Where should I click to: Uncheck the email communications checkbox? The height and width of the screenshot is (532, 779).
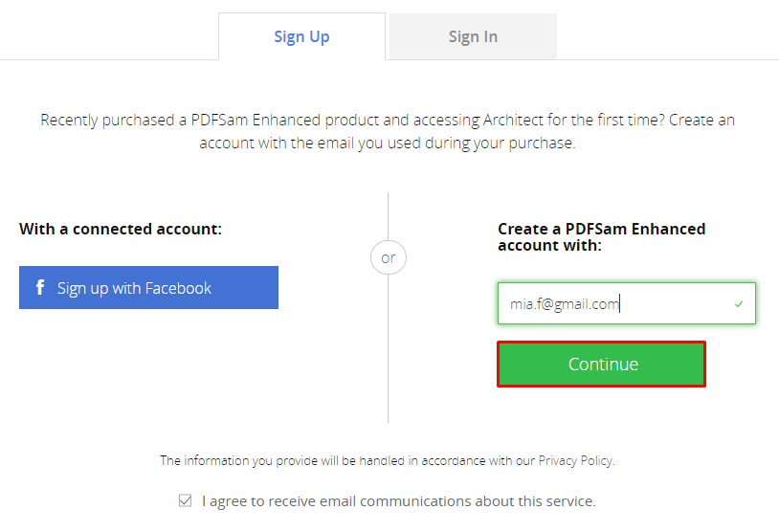tap(185, 500)
